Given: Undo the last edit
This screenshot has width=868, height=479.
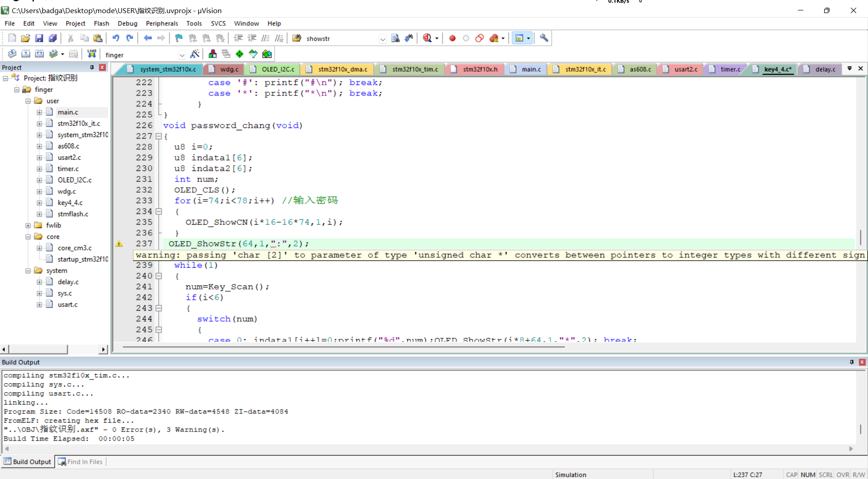Looking at the screenshot, I should click(x=116, y=38).
